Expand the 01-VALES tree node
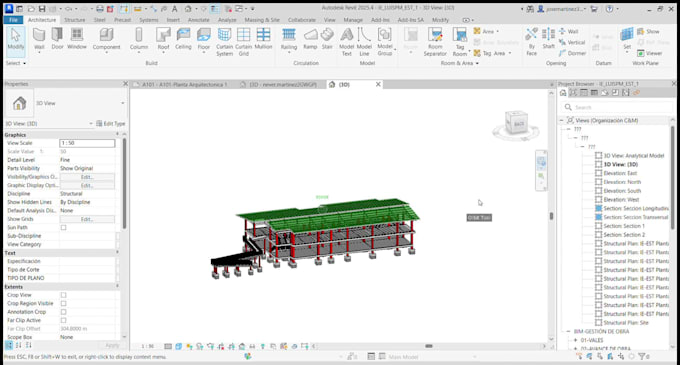The image size is (680, 365). click(x=575, y=340)
